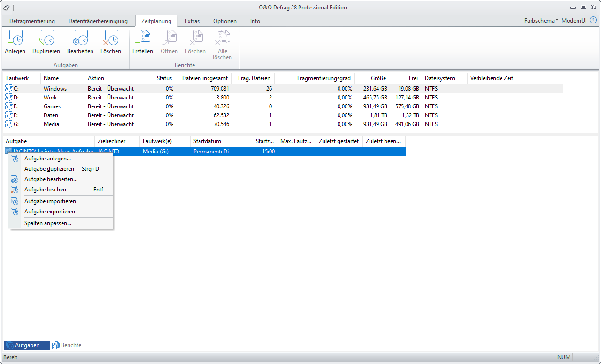The image size is (601, 364).
Task: Click the ModernUI scheme label
Action: coord(574,21)
